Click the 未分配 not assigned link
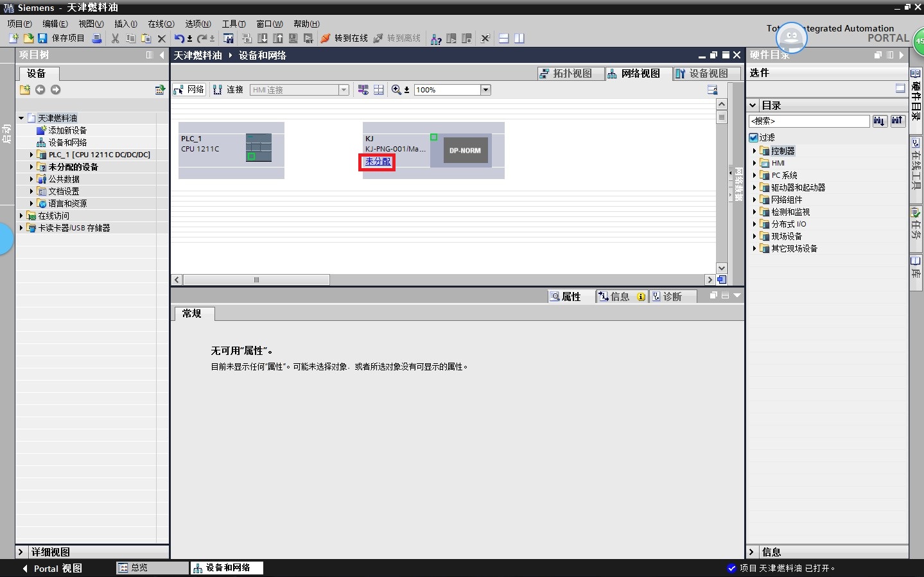 [x=378, y=162]
